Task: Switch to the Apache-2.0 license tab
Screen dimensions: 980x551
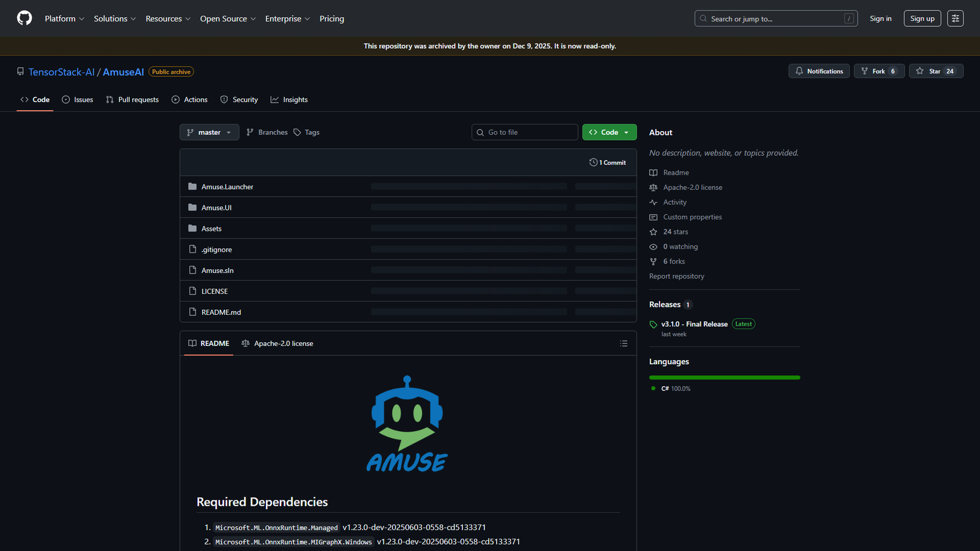Action: (277, 343)
